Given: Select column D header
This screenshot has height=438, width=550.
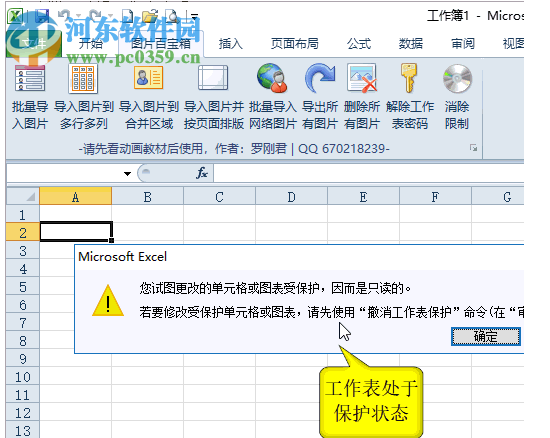Looking at the screenshot, I should pyautogui.click(x=291, y=196).
